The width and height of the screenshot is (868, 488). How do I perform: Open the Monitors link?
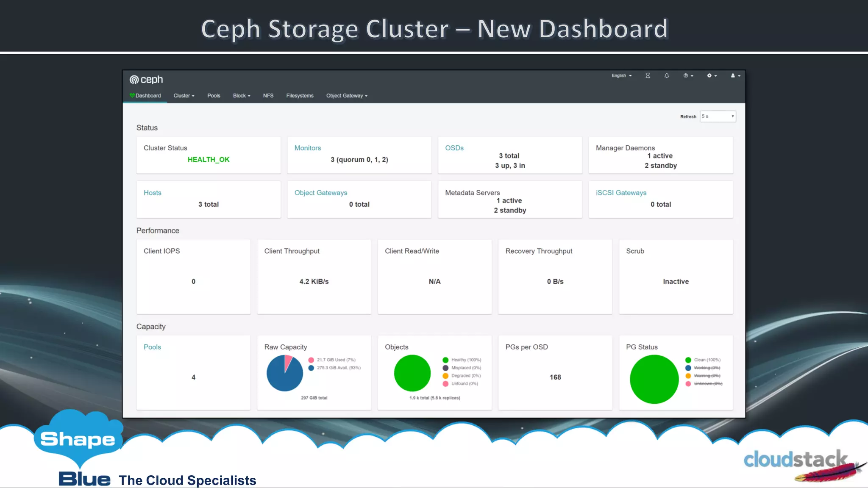pos(307,148)
